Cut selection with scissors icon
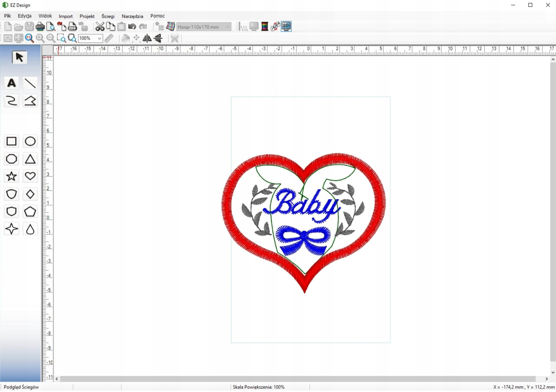Image resolution: width=556 pixels, height=392 pixels. 99,26
